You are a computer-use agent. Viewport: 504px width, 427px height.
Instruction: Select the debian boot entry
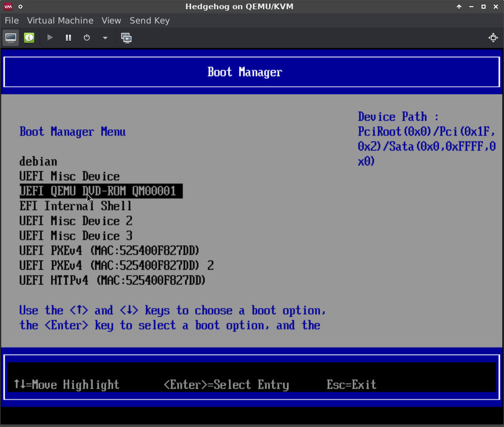click(x=38, y=161)
